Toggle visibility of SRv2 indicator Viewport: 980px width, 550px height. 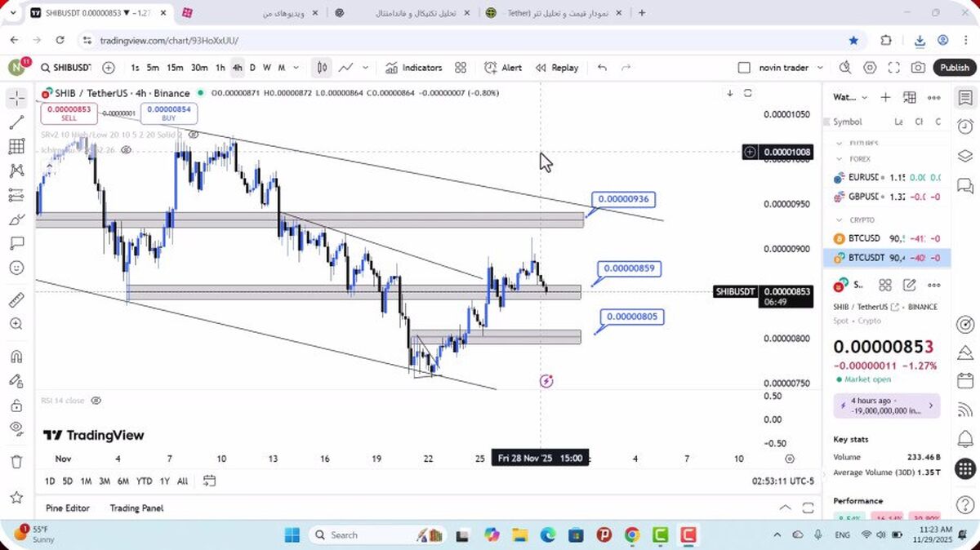pyautogui.click(x=193, y=133)
